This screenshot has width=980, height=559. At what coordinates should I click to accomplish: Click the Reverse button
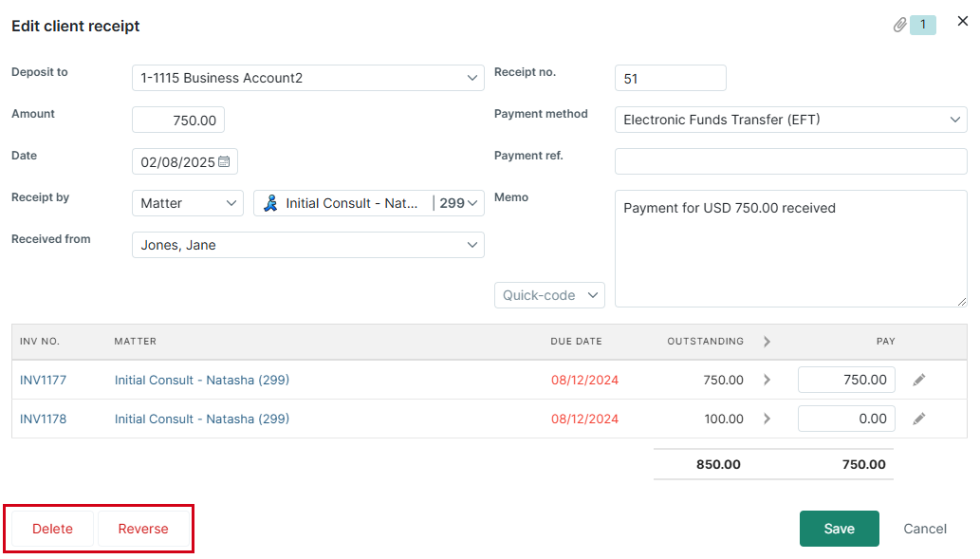coord(143,529)
